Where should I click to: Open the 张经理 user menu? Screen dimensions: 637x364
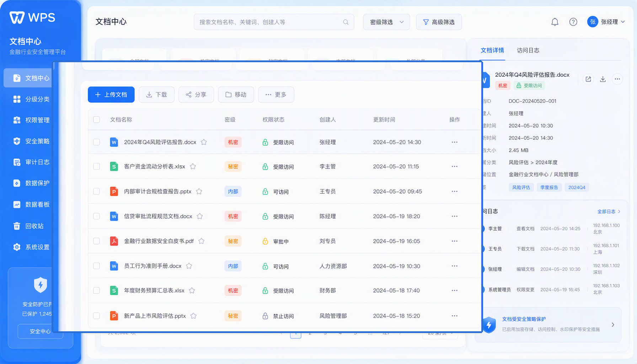(x=606, y=22)
